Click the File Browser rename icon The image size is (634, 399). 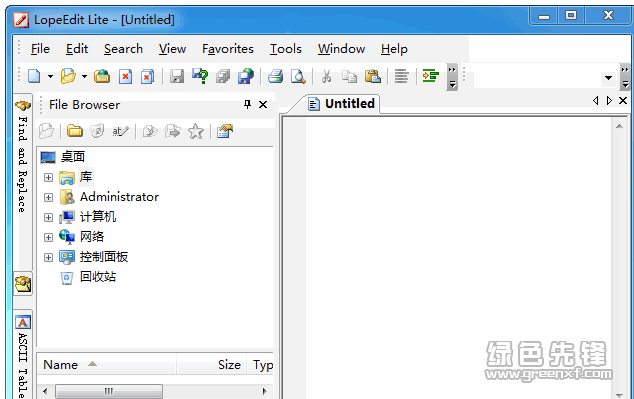click(x=120, y=131)
